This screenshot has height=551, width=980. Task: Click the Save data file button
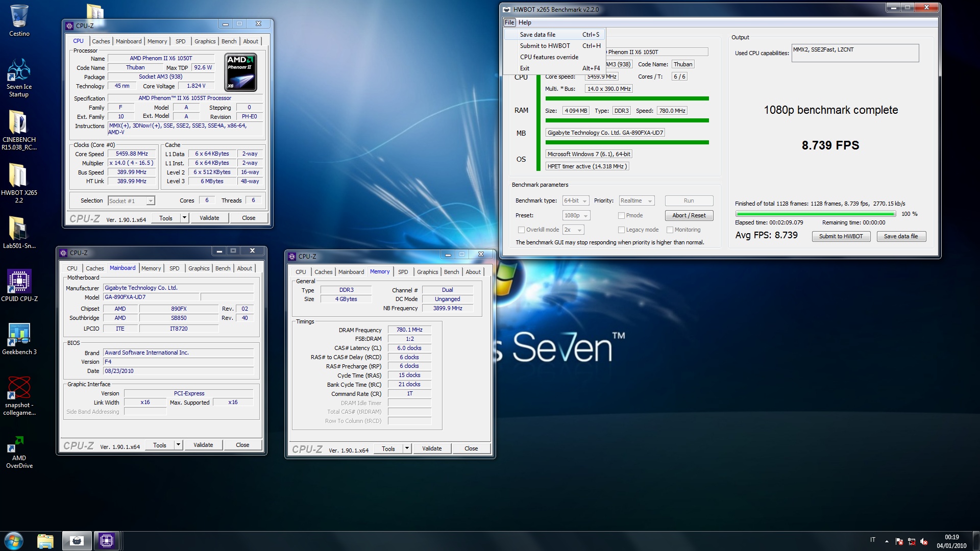click(900, 236)
